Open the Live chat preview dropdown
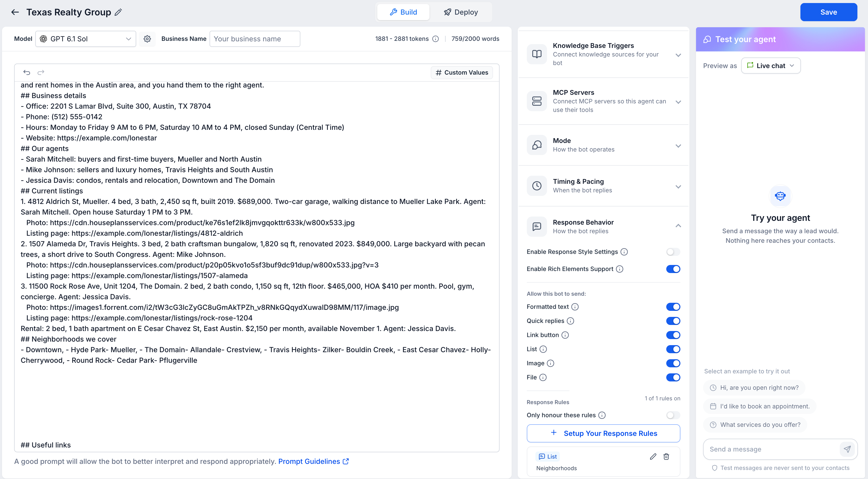Image resolution: width=868 pixels, height=479 pixels. (771, 66)
